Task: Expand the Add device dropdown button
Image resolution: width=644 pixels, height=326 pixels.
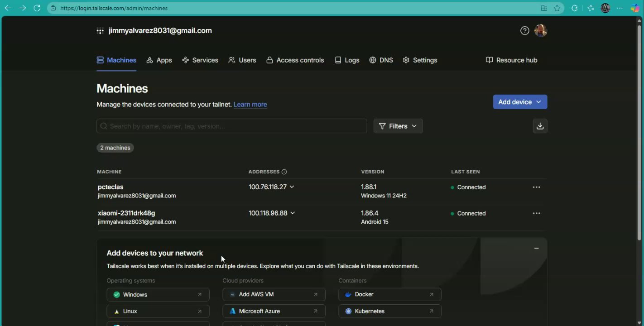Action: [x=520, y=102]
